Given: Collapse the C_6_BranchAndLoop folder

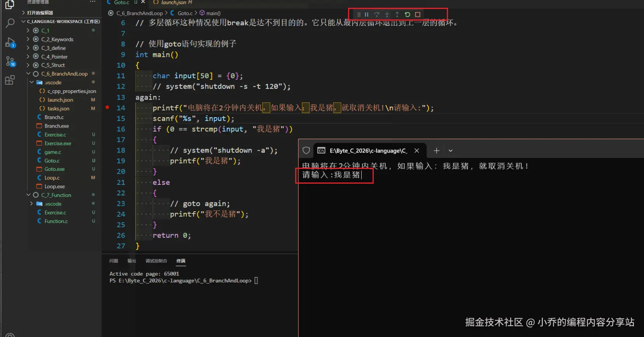Looking at the screenshot, I should click(x=28, y=74).
